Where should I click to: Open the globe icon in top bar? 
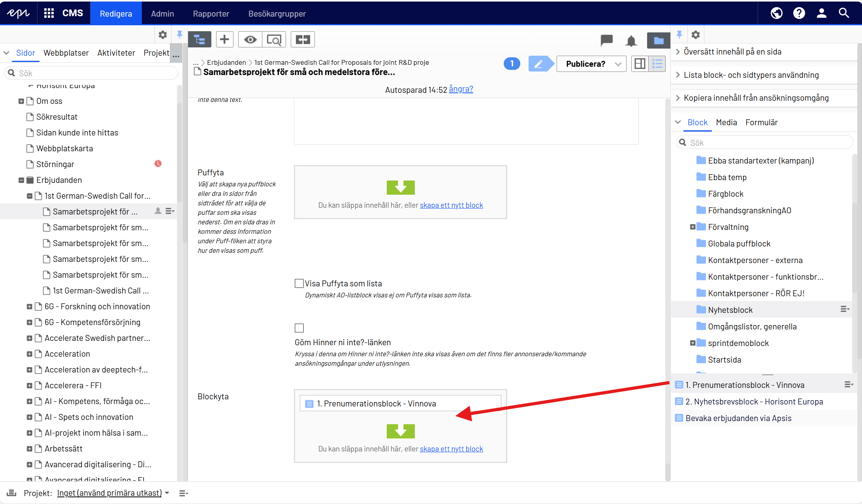(x=776, y=13)
